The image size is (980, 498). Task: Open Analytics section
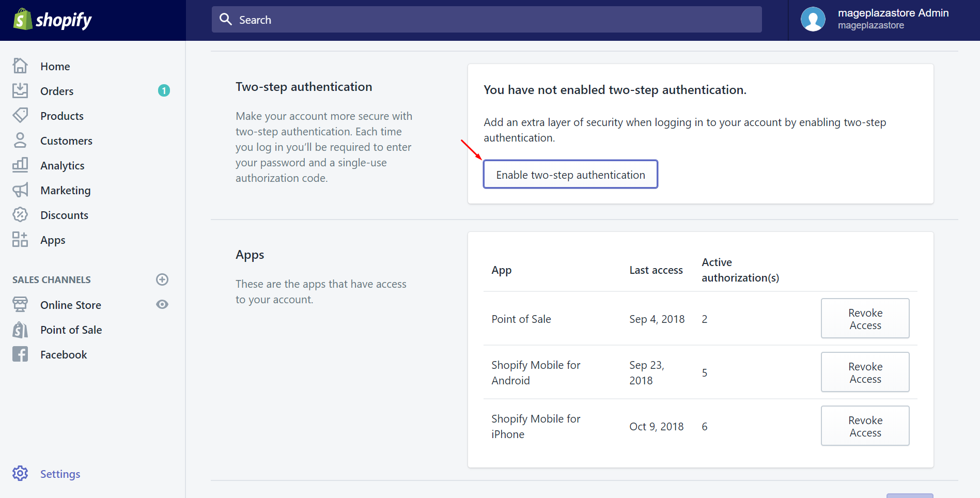tap(63, 165)
